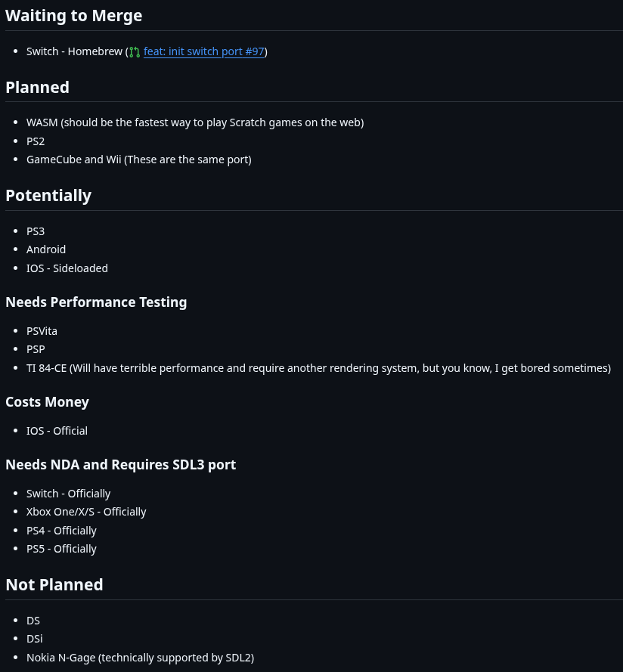Image resolution: width=623 pixels, height=672 pixels.
Task: Click the PS5 - Officially list item
Action: coord(61,549)
